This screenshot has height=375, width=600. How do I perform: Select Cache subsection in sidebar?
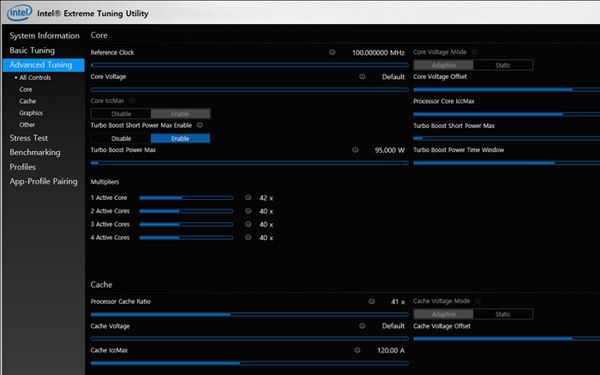pyautogui.click(x=28, y=101)
